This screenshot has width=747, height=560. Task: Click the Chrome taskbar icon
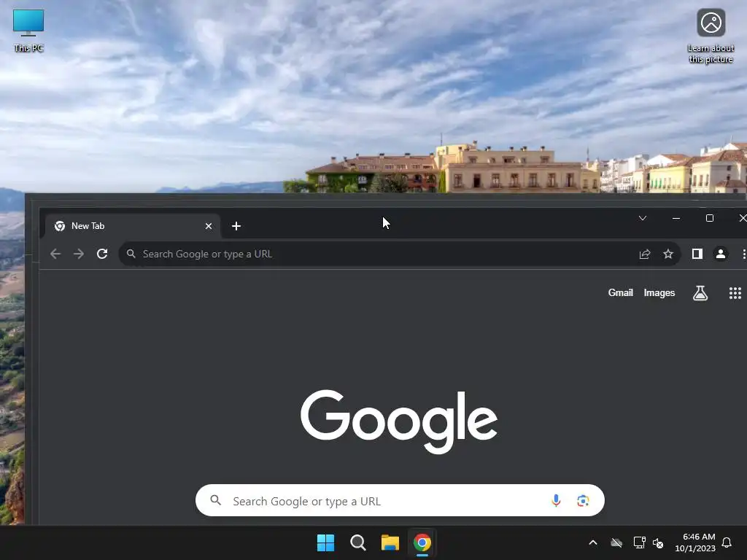coord(422,542)
